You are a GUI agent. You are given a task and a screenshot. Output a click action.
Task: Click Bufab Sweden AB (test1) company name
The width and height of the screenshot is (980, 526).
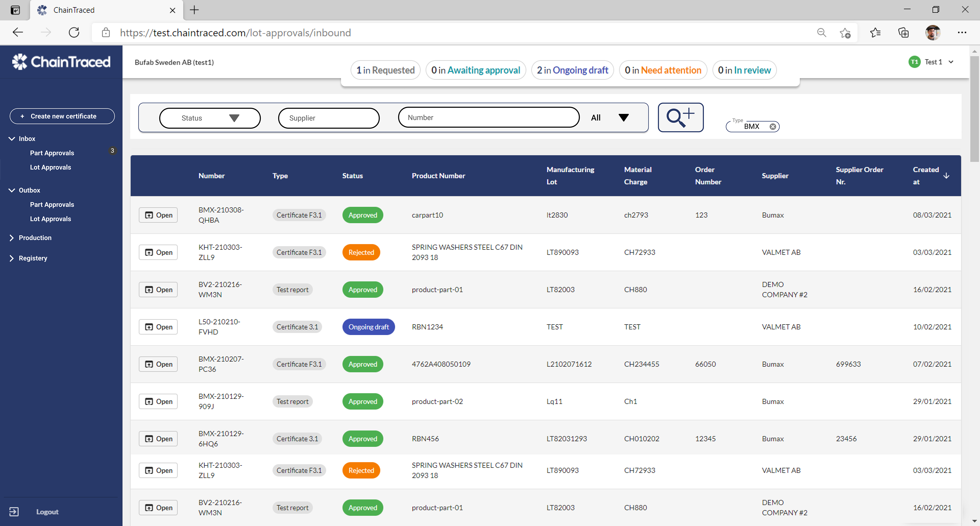(174, 62)
